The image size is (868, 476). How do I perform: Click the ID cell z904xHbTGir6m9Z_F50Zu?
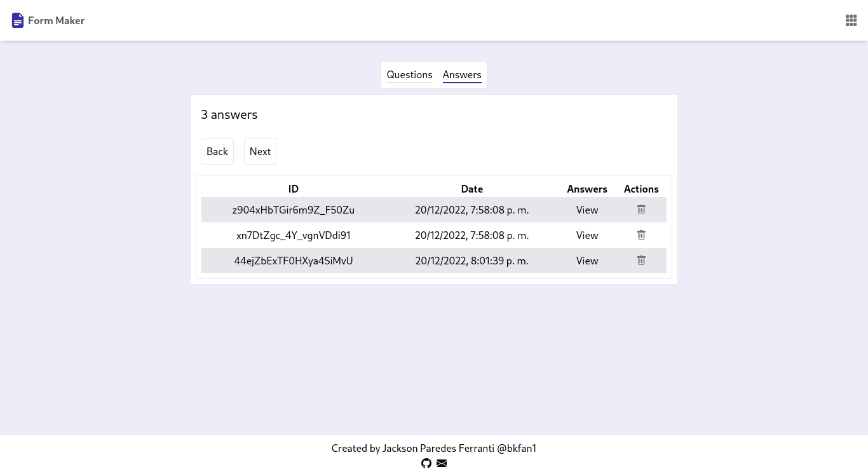[x=294, y=210]
